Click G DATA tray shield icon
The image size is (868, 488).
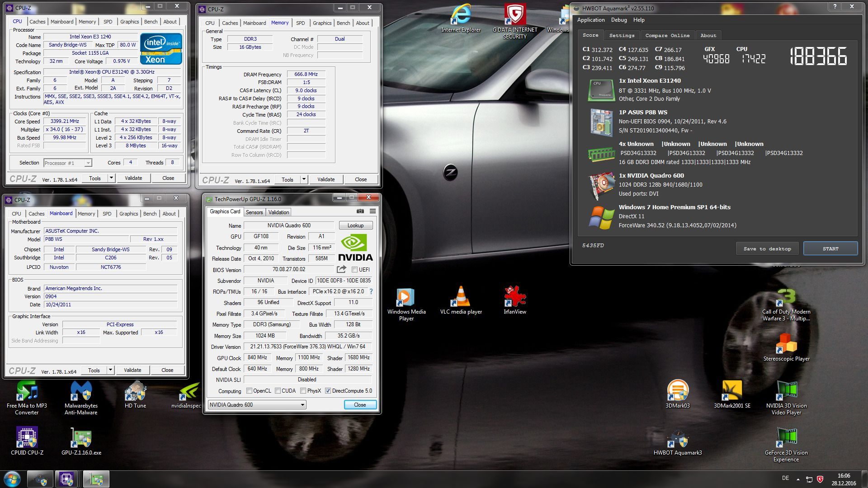coord(820,479)
